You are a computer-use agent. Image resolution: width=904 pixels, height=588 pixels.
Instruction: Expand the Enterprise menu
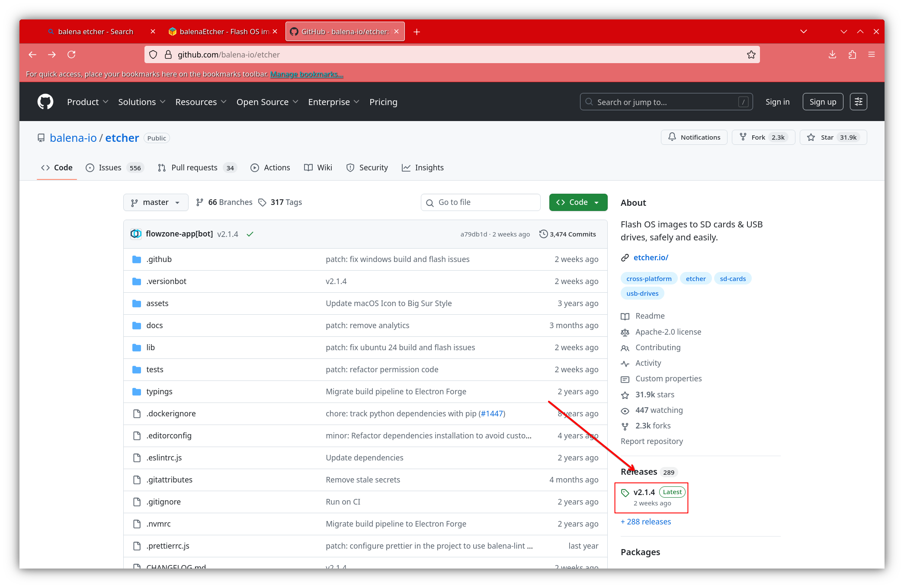(333, 102)
